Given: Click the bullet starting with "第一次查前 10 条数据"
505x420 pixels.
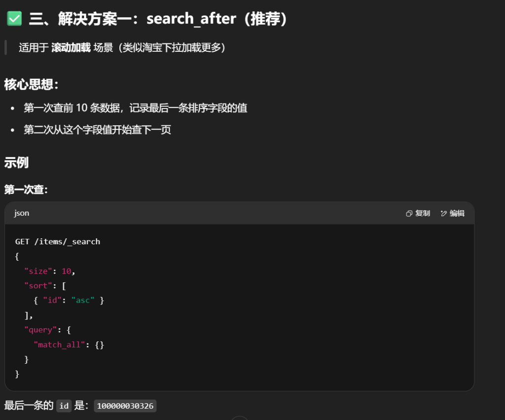Looking at the screenshot, I should click(135, 108).
